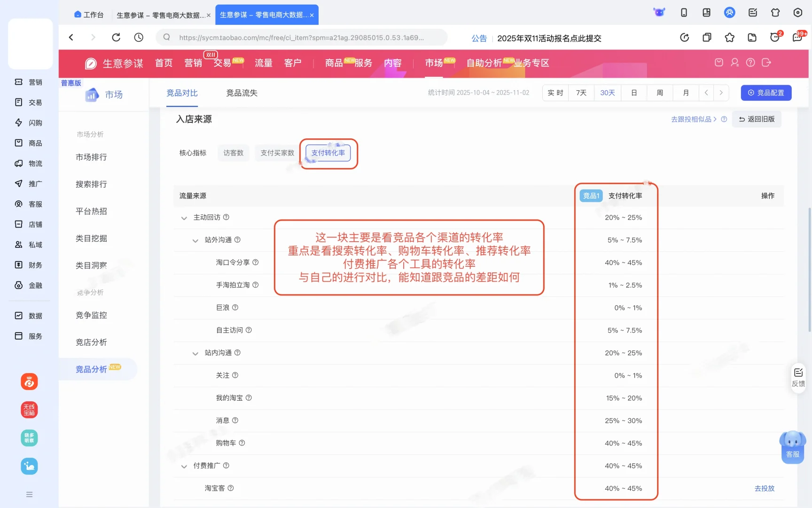Click the 返回旧版 button

coord(757,119)
